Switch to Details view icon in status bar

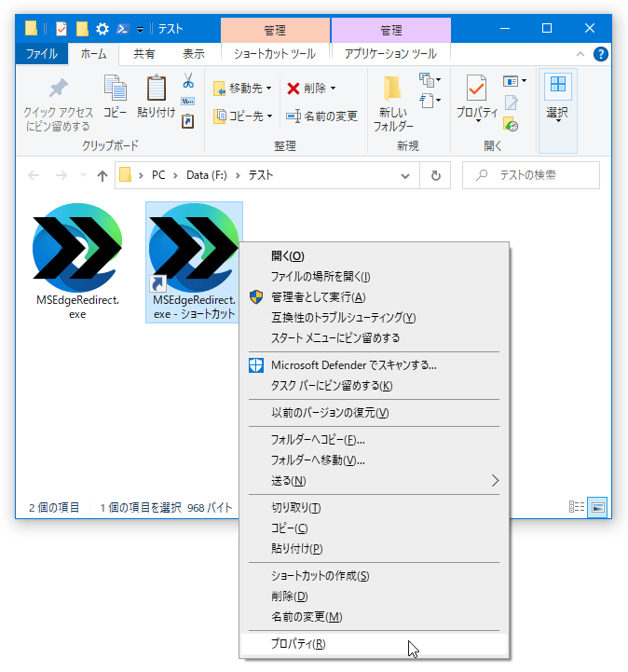(x=577, y=507)
